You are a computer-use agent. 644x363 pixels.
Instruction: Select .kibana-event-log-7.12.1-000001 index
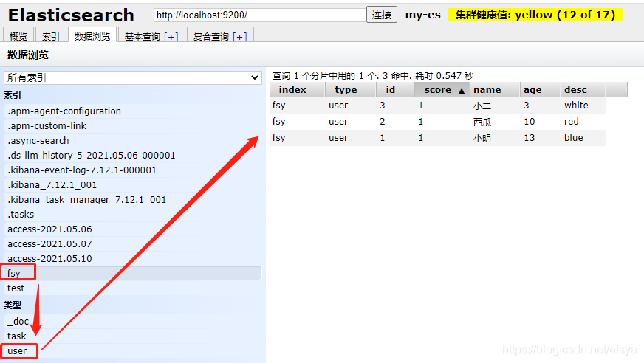point(133,170)
